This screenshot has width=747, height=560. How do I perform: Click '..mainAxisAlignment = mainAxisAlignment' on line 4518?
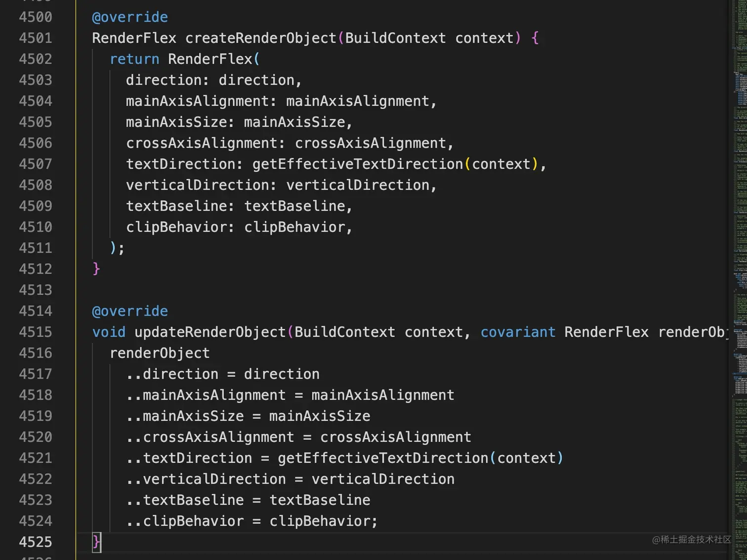(290, 395)
